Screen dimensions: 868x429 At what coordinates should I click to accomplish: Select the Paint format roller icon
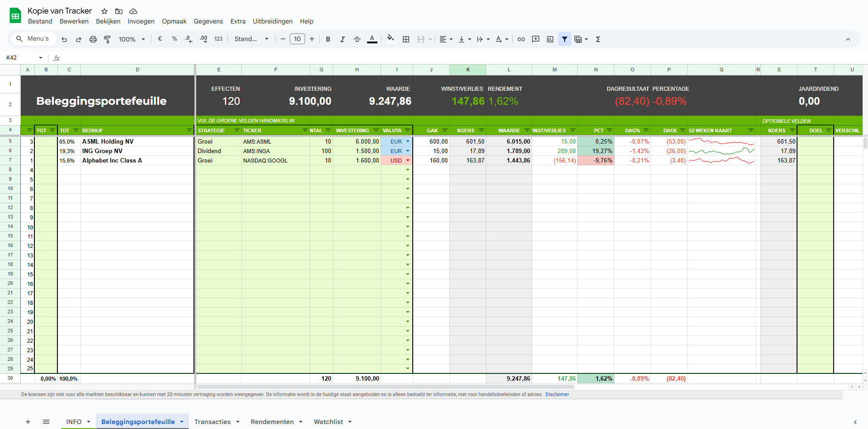[107, 39]
